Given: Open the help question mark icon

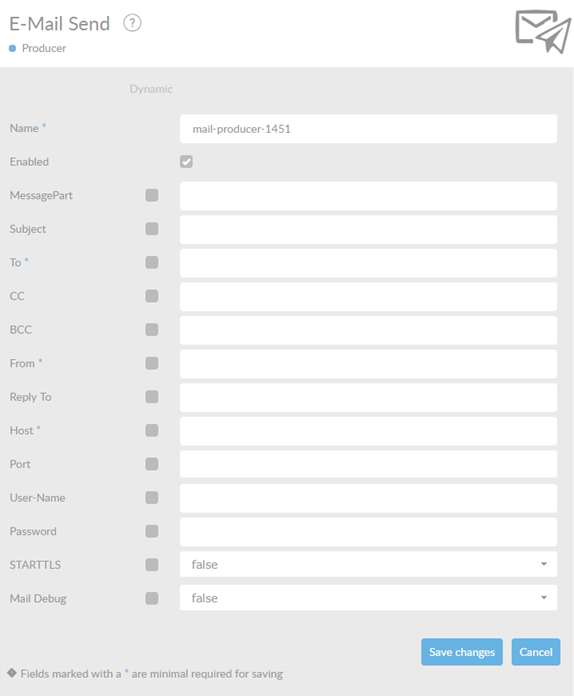Looking at the screenshot, I should pos(132,23).
